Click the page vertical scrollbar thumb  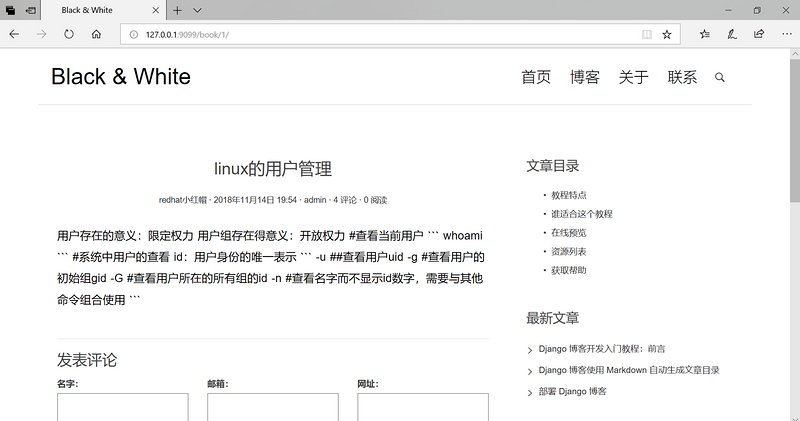click(x=795, y=130)
